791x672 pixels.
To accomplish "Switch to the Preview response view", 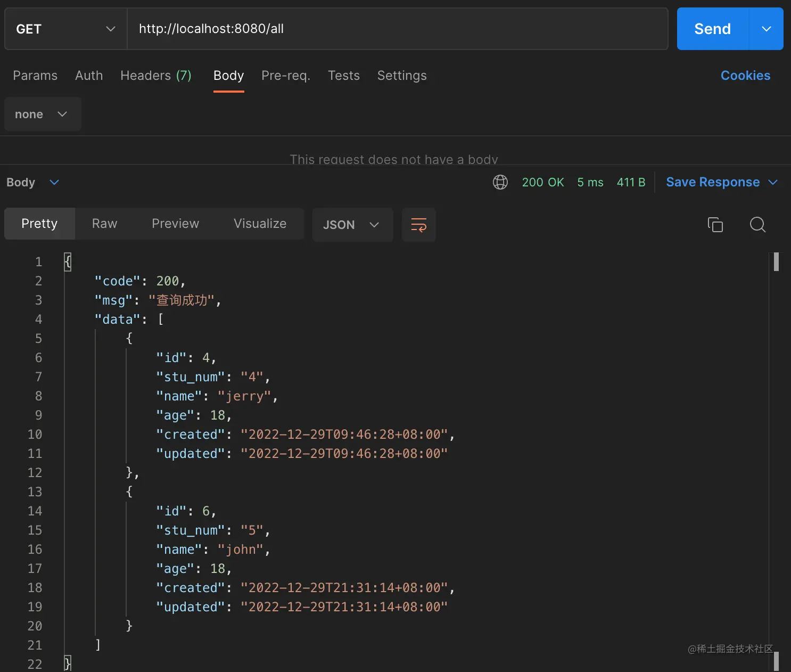I will tap(175, 224).
